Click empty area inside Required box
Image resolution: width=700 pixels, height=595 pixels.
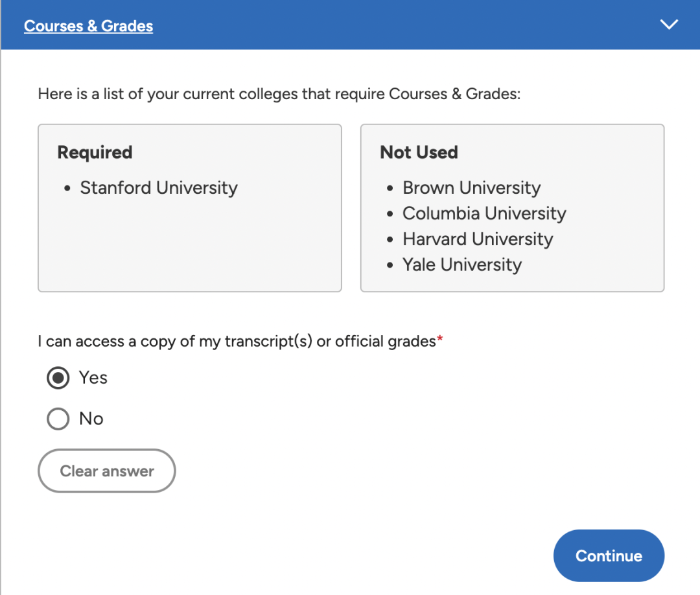coord(190,250)
